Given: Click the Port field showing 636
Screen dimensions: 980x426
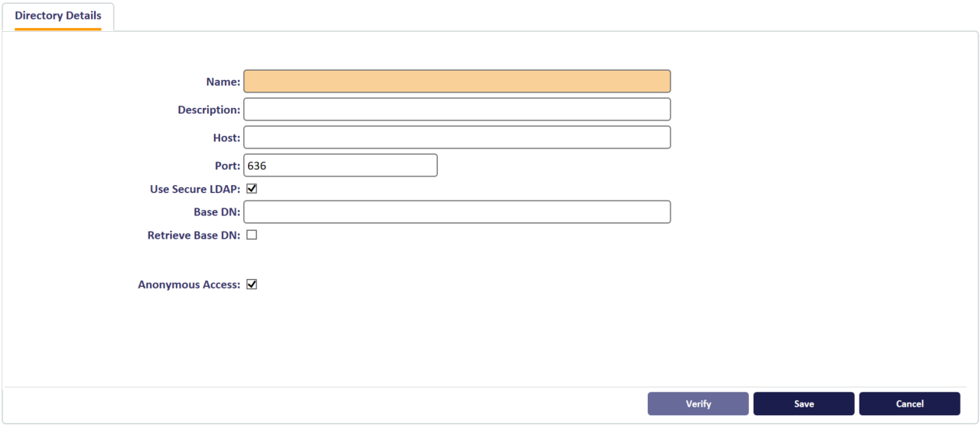Looking at the screenshot, I should pyautogui.click(x=341, y=166).
